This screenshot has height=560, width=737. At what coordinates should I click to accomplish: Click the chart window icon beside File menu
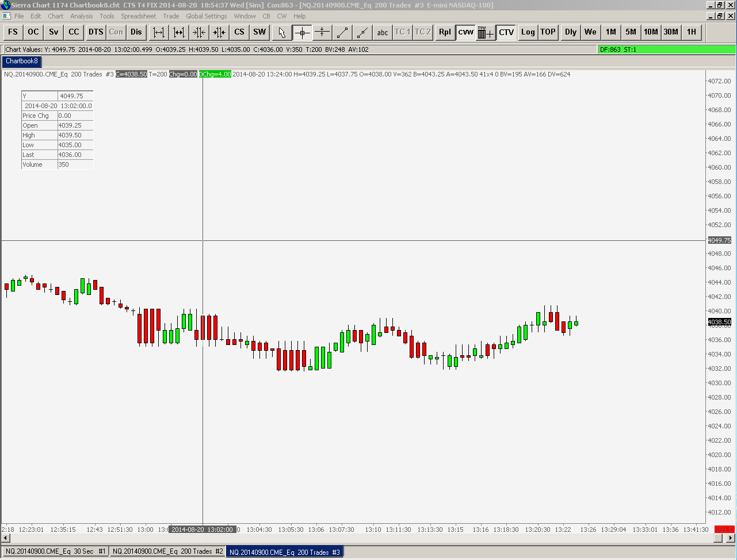6,16
